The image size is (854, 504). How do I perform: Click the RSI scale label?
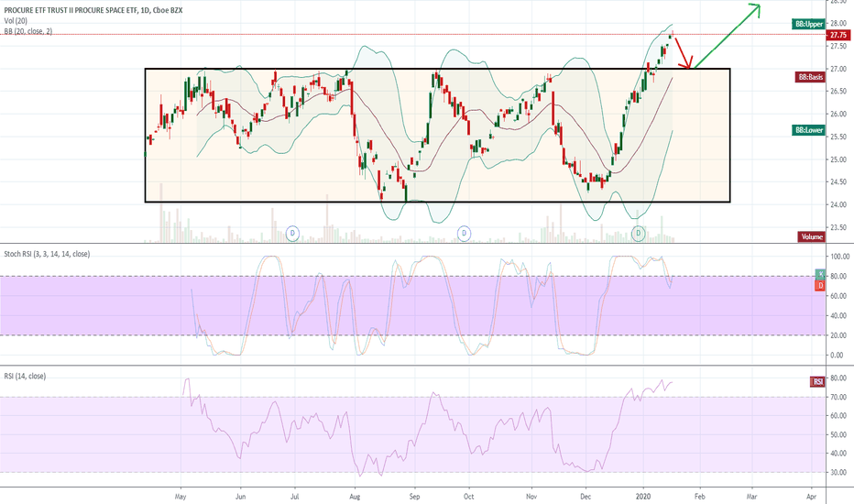817,381
